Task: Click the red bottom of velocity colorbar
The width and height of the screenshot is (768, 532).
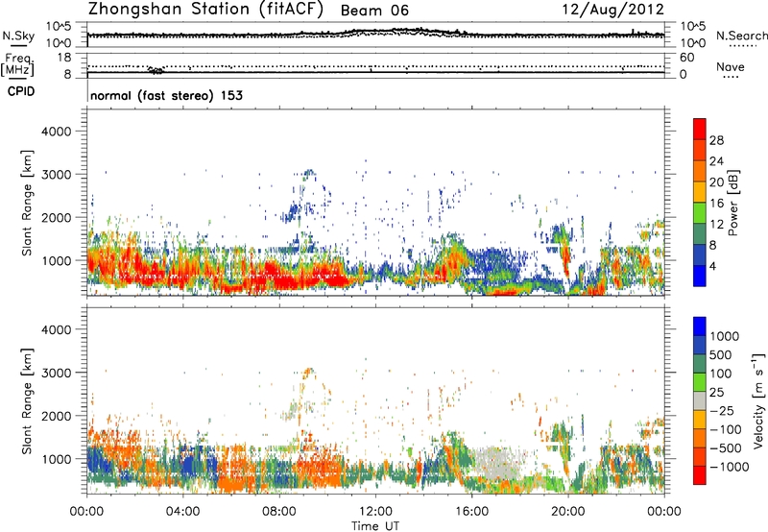Action: 700,475
